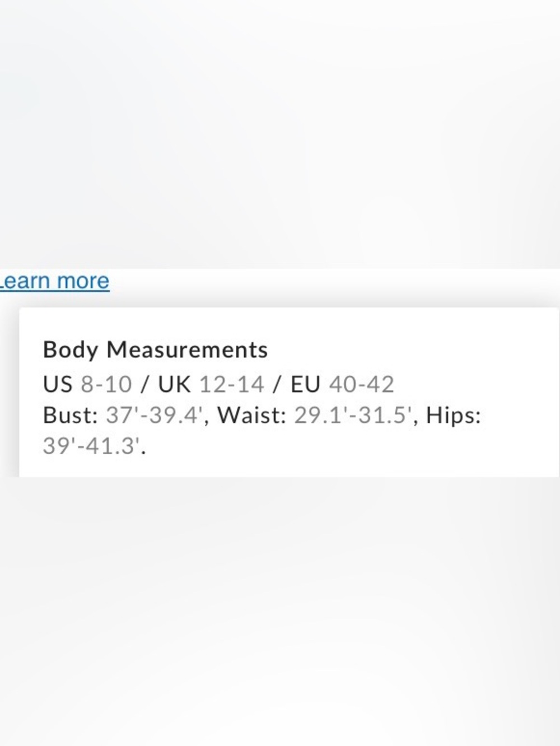Click the US size value 8-10
This screenshot has width=560, height=746.
click(106, 385)
